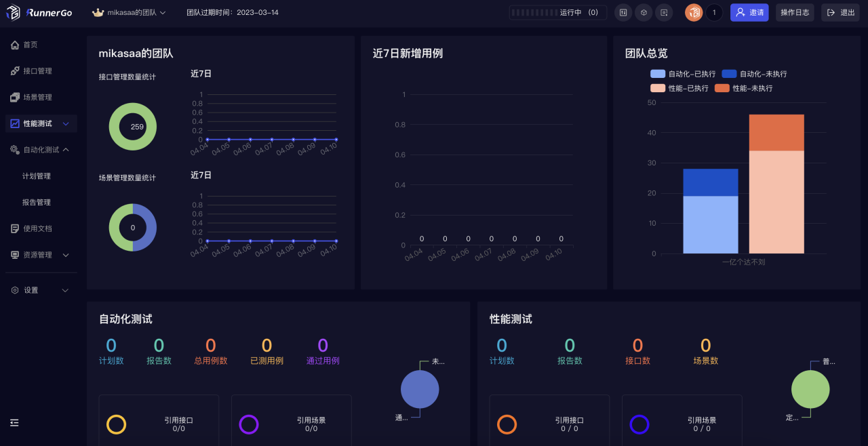
Task: Click the home icon beside 首页
Action: click(15, 45)
